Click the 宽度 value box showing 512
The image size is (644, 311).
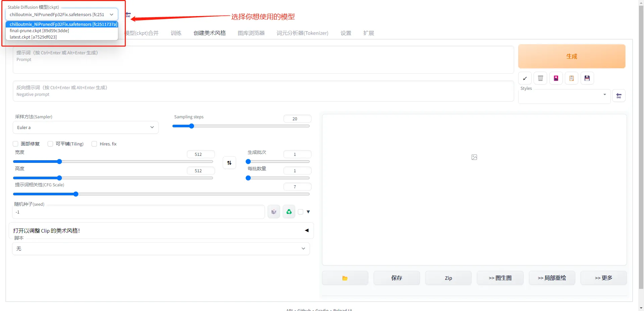pyautogui.click(x=201, y=154)
